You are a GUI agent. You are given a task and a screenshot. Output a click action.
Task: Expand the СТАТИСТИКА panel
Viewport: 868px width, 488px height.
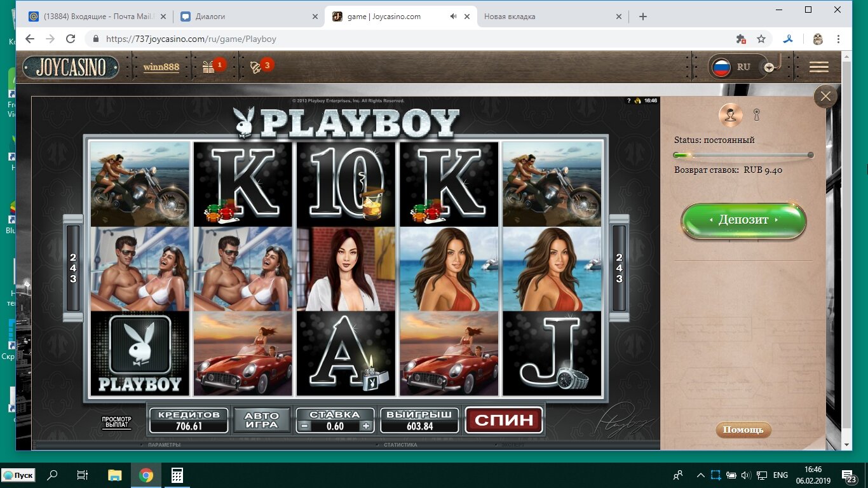[x=400, y=445]
